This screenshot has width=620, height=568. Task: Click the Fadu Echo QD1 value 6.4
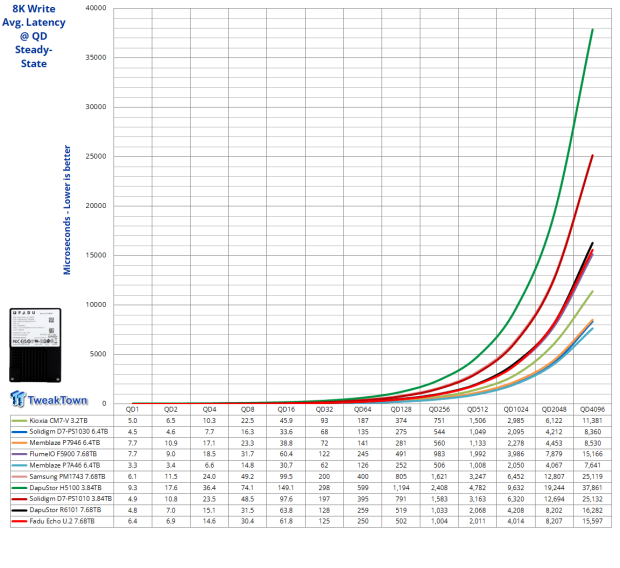[132, 521]
